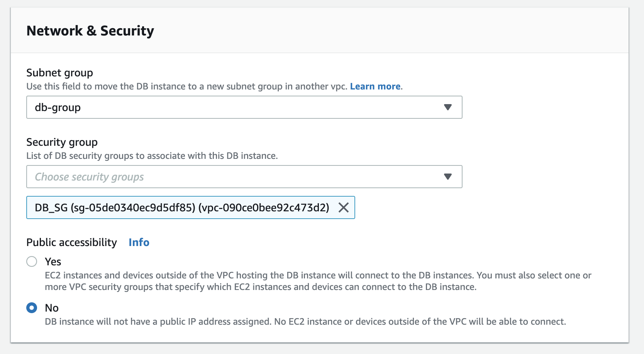The width and height of the screenshot is (644, 354).
Task: Click the Subnet group dropdown arrow
Action: (447, 107)
